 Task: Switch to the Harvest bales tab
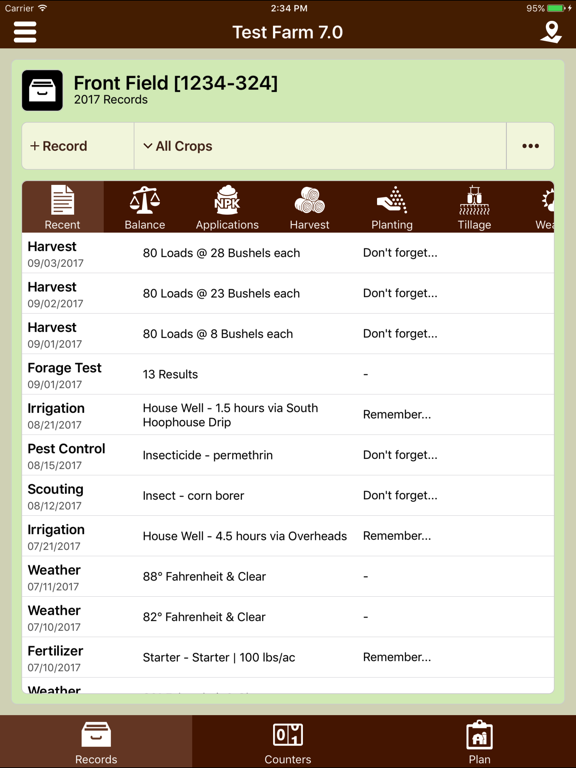(x=310, y=207)
